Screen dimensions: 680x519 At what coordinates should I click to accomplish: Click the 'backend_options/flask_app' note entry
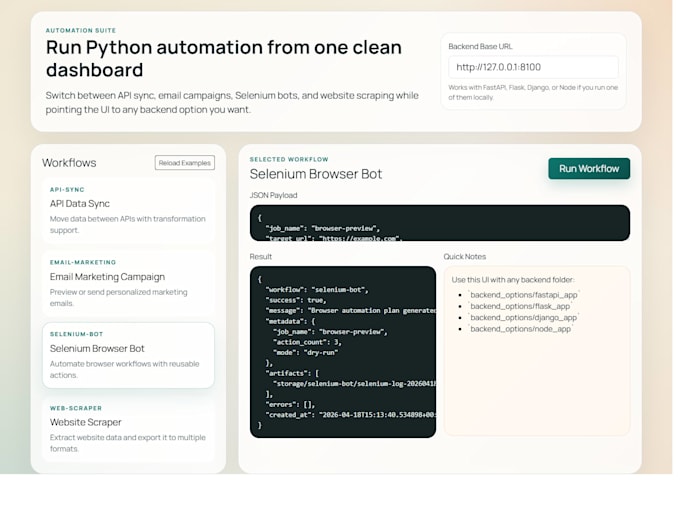coord(520,306)
